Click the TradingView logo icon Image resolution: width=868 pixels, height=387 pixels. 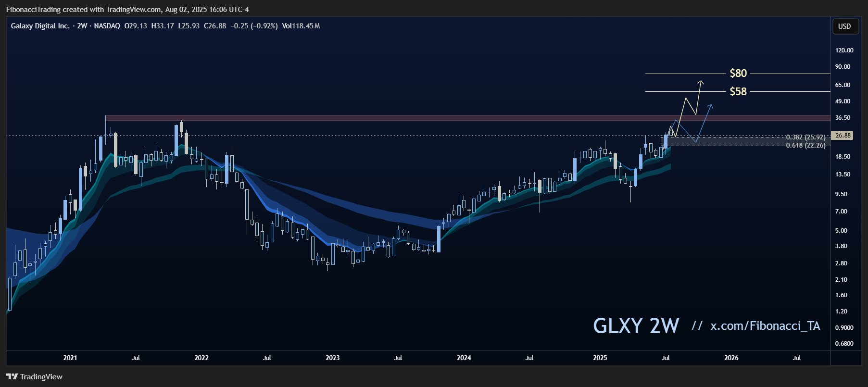point(12,377)
